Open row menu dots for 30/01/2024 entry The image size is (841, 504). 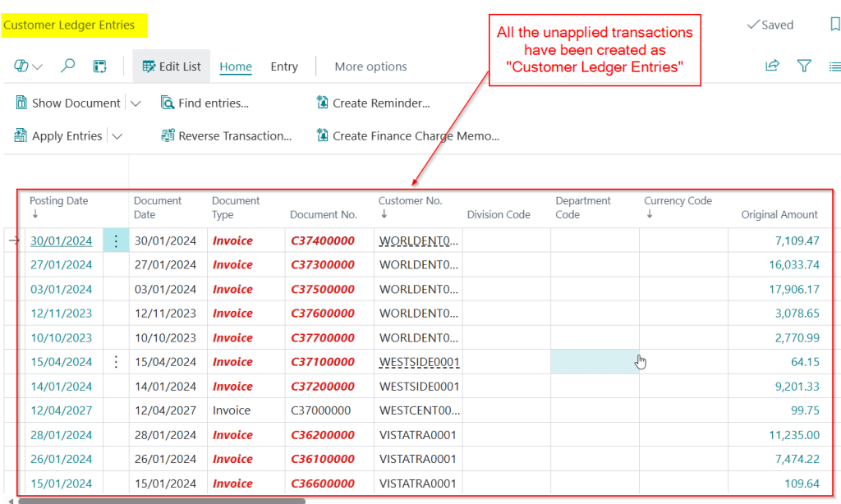[116, 241]
